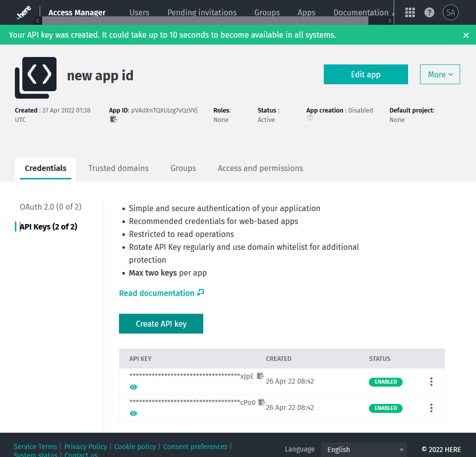Image resolution: width=476 pixels, height=457 pixels.
Task: Open Apps in the top navigation
Action: click(306, 12)
